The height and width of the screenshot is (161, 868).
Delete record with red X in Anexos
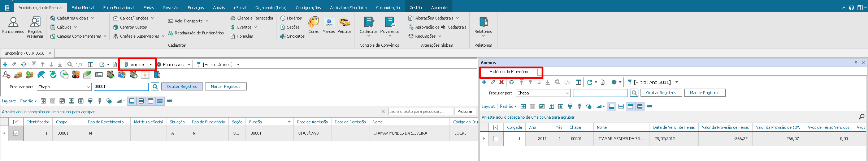tap(502, 82)
